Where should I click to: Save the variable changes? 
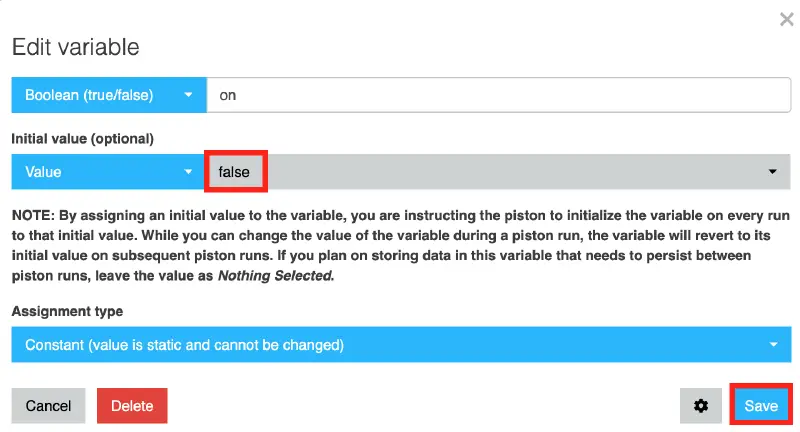pyautogui.click(x=761, y=406)
